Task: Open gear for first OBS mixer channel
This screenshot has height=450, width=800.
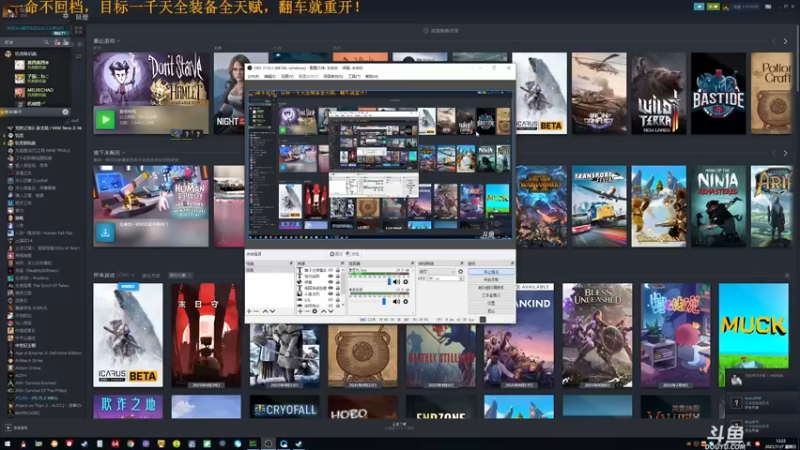Action: pos(406,282)
